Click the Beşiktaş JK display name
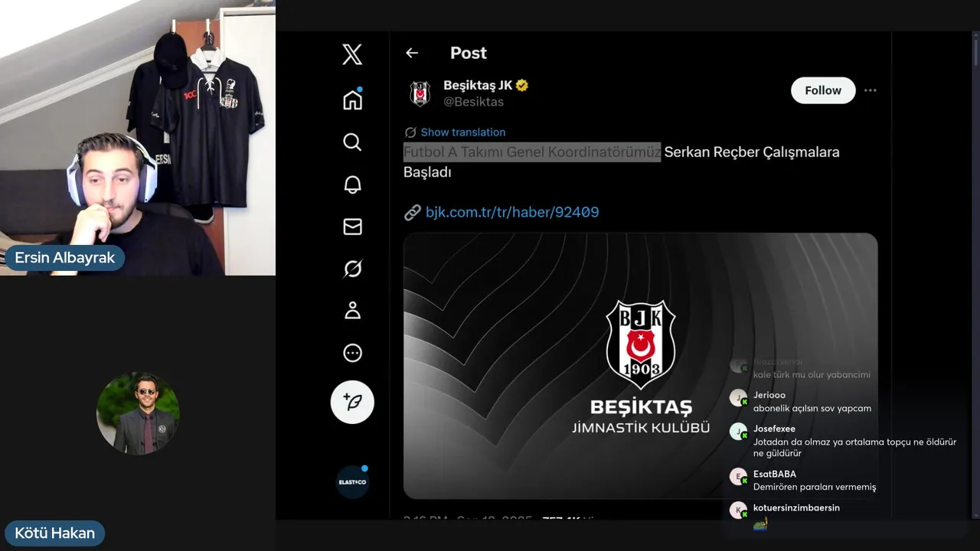980x551 pixels. [478, 86]
